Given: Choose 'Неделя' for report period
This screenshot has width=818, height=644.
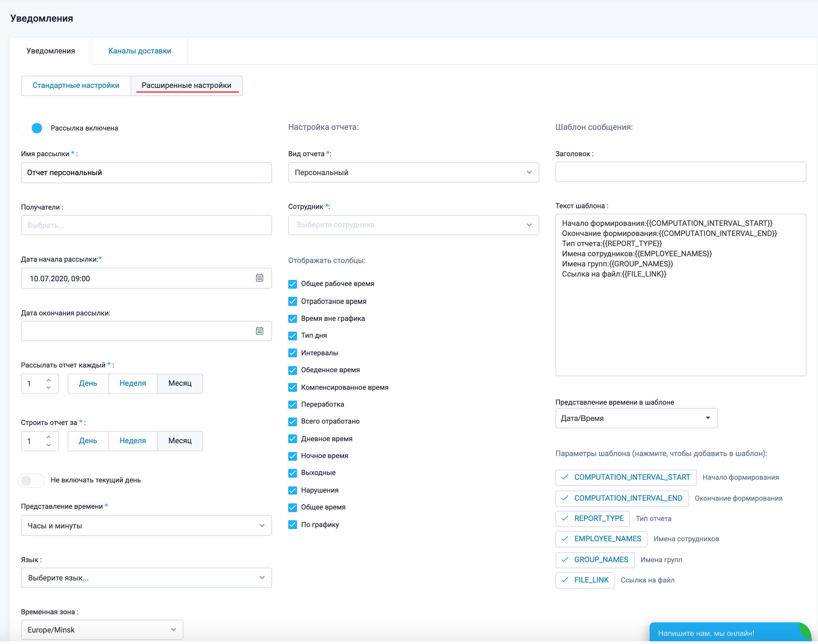Looking at the screenshot, I should pyautogui.click(x=132, y=441).
